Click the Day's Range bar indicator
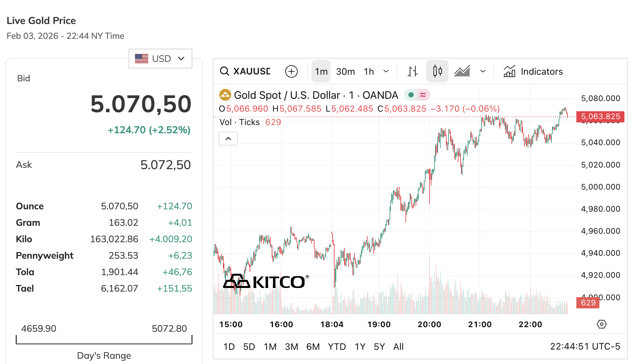Viewport: 633px width, 364px height. (x=103, y=340)
